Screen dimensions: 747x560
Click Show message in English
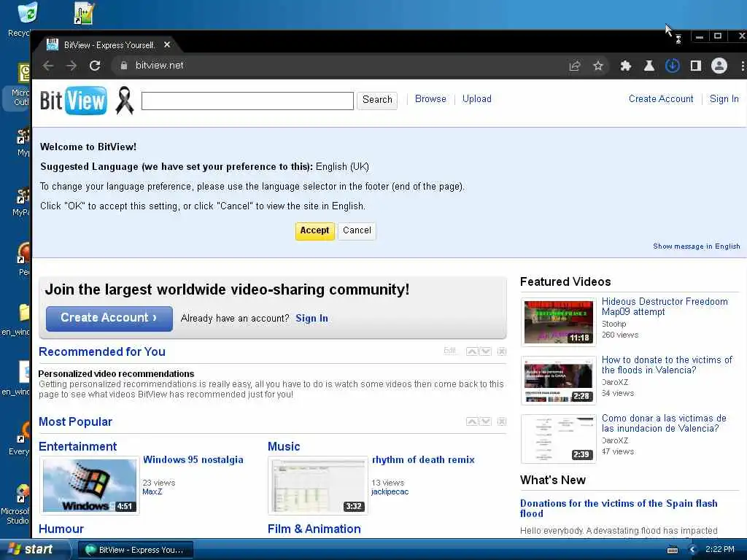(697, 246)
